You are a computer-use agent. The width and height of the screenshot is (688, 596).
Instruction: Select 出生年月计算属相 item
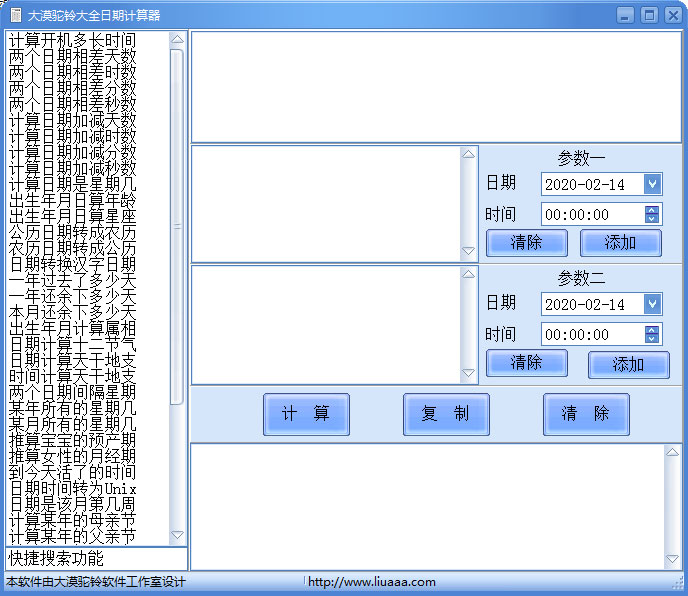pos(72,329)
